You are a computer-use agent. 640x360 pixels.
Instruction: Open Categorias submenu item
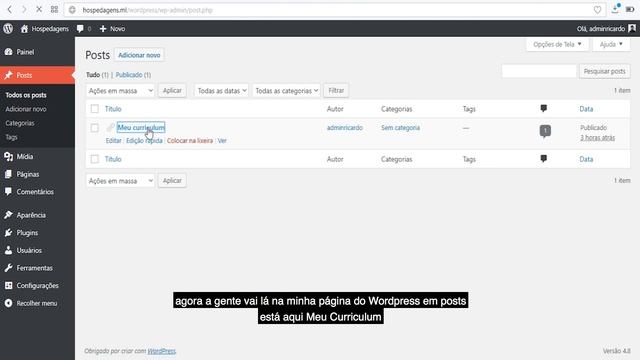pos(20,123)
